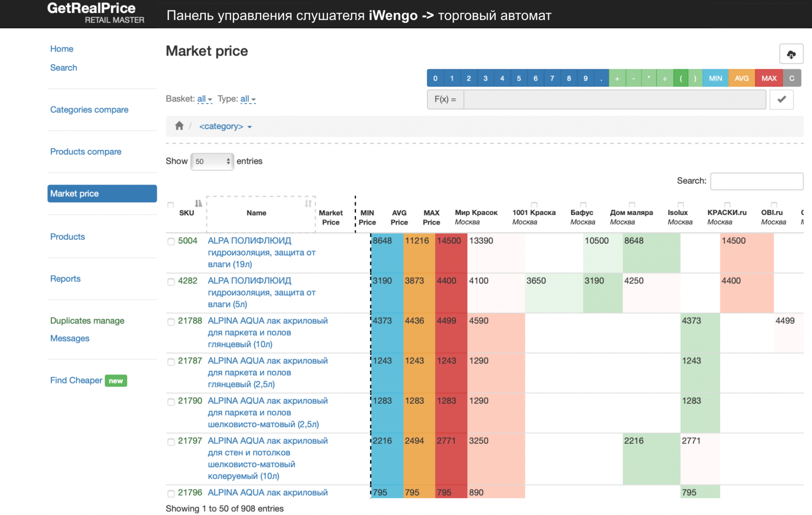Open Products sidebar page
The image size is (812, 515).
pos(67,237)
